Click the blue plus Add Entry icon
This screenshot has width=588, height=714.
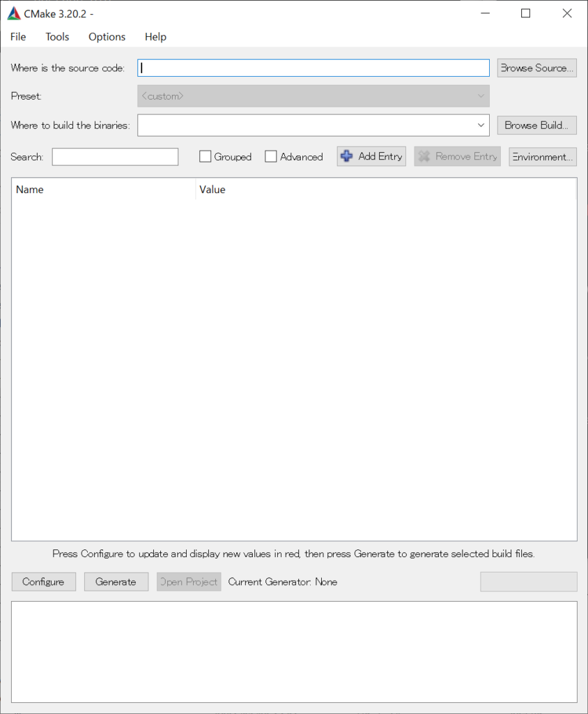tap(346, 156)
